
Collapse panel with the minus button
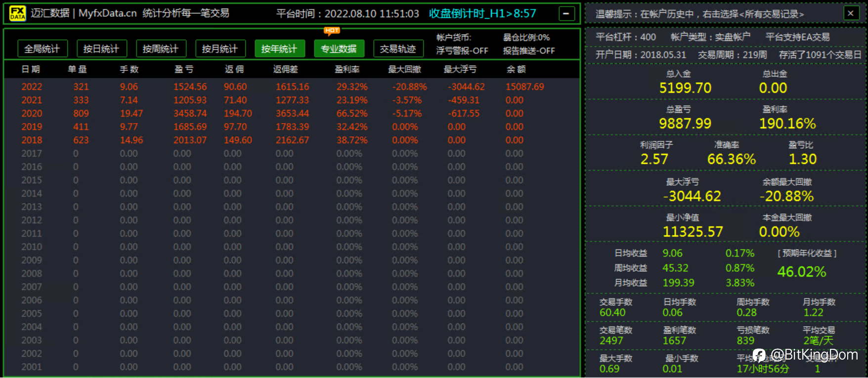click(x=566, y=13)
